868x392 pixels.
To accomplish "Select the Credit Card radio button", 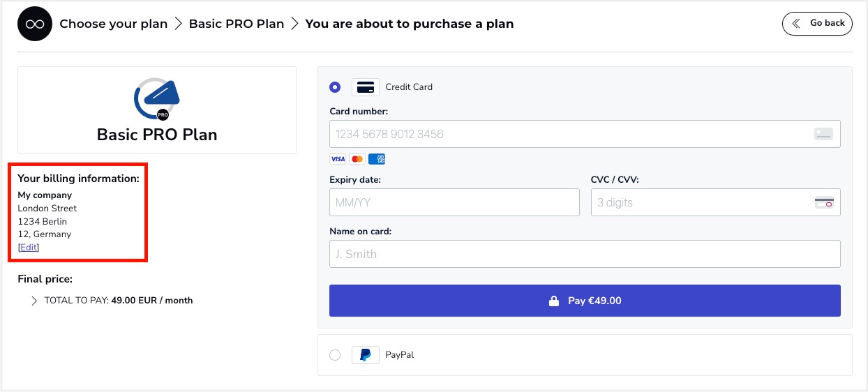I will coord(335,87).
